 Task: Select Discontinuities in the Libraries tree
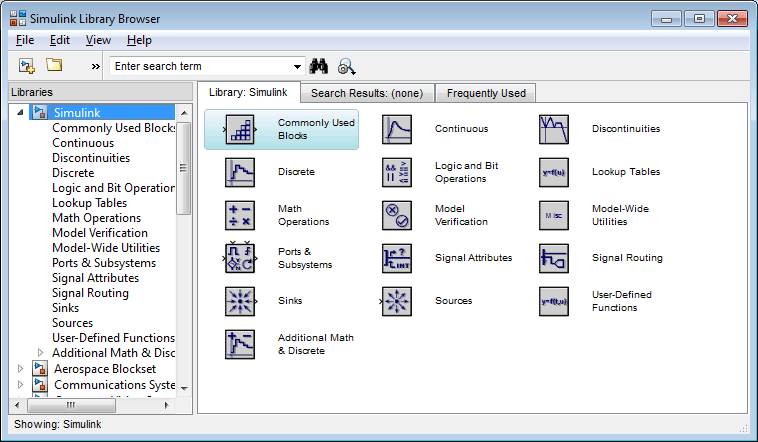pyautogui.click(x=91, y=158)
